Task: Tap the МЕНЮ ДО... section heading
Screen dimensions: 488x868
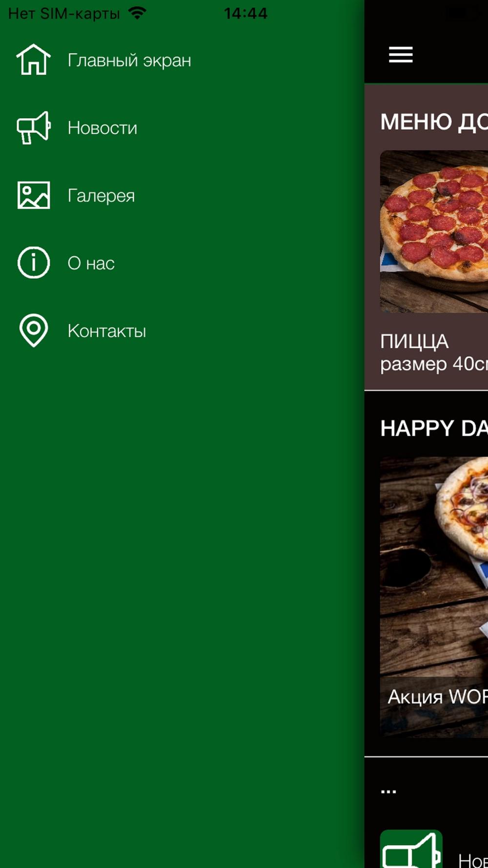Action: pos(434,122)
